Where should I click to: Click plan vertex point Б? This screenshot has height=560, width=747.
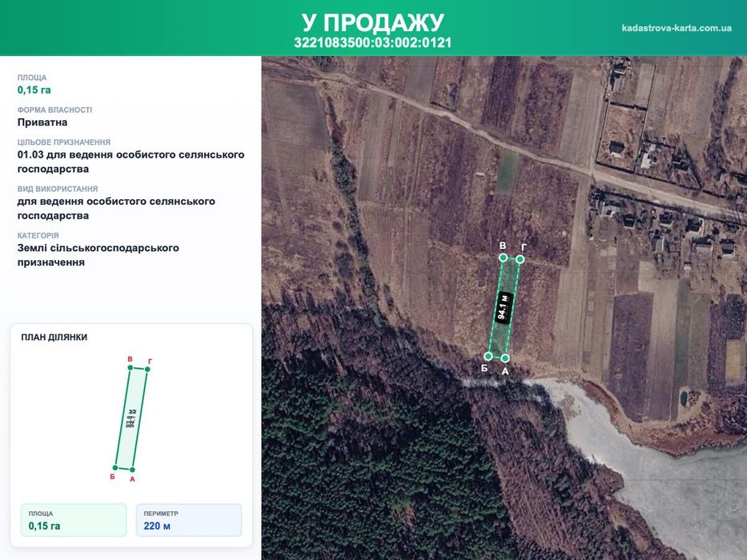[115, 468]
